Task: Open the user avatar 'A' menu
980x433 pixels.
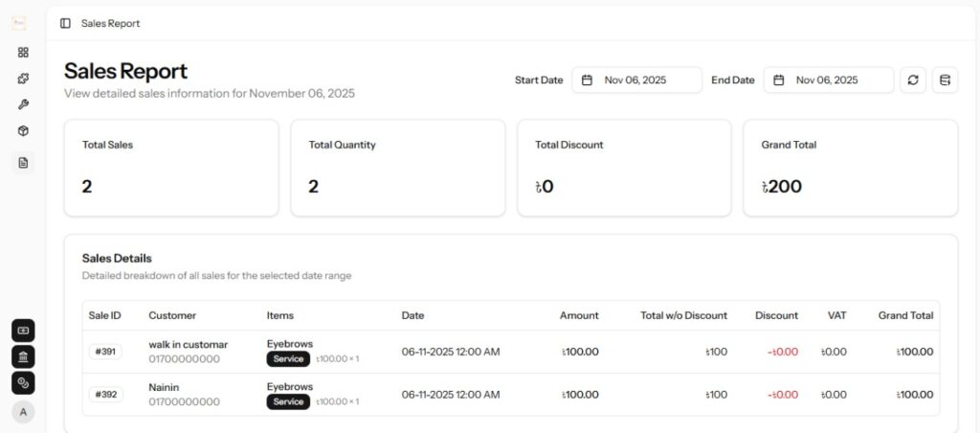Action: [23, 412]
